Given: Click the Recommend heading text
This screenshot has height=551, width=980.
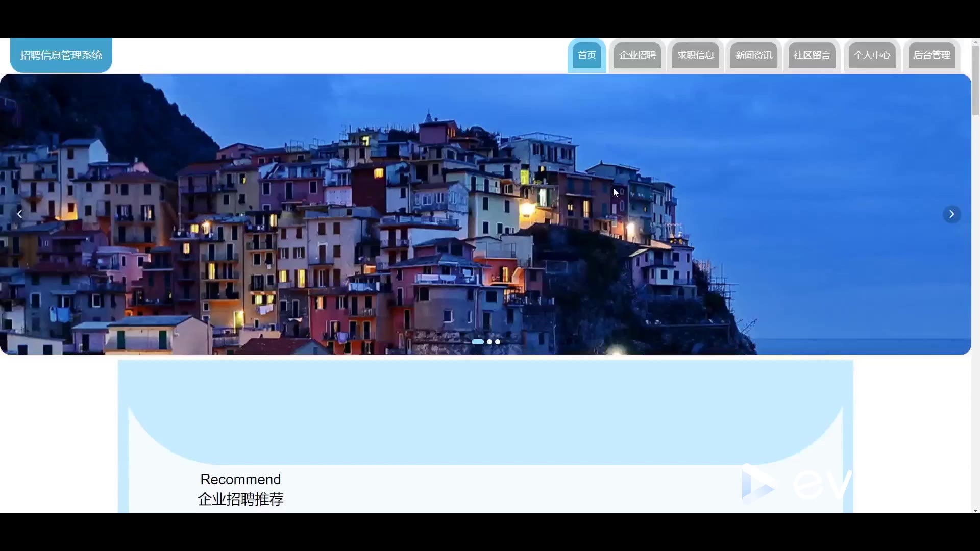Looking at the screenshot, I should [240, 479].
